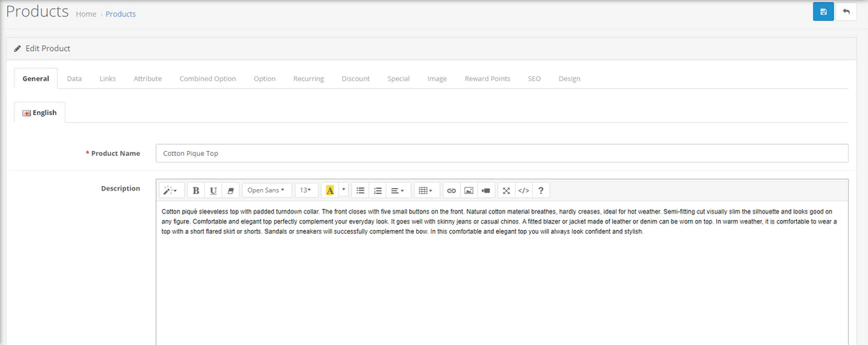Open the table insert dropdown
The image size is (868, 345).
click(x=425, y=190)
